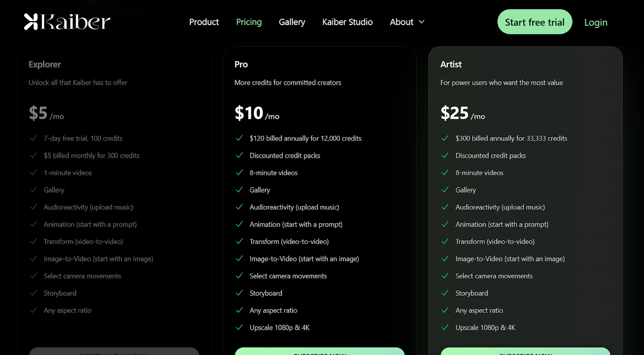Click checkmark next to Pro Storyboard

point(239,293)
